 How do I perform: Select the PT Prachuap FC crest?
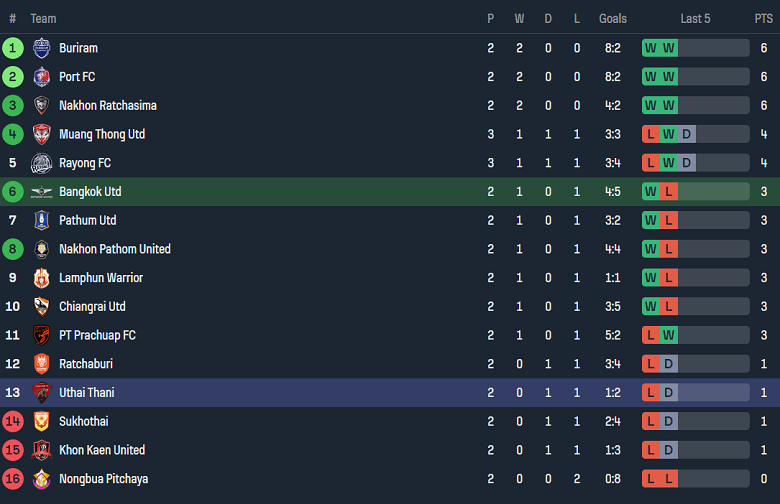coord(41,335)
